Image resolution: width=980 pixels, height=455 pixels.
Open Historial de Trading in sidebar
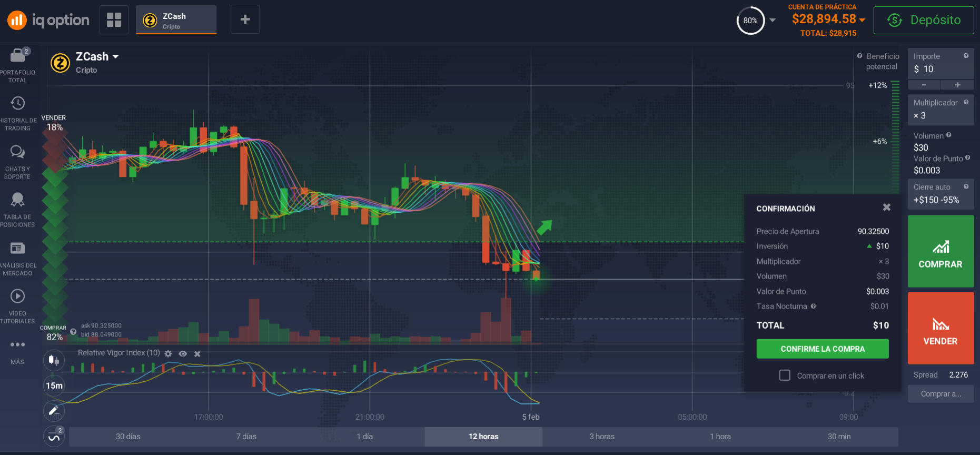pyautogui.click(x=18, y=103)
